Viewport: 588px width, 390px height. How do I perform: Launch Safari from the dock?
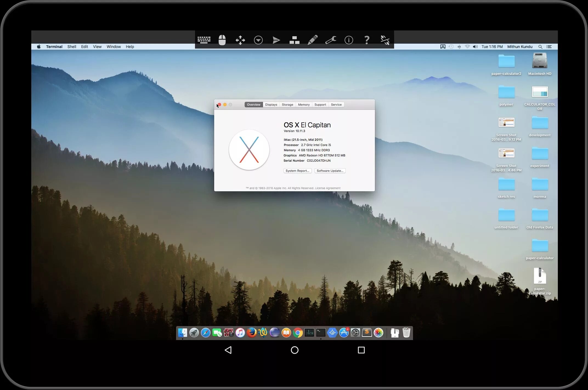point(206,333)
